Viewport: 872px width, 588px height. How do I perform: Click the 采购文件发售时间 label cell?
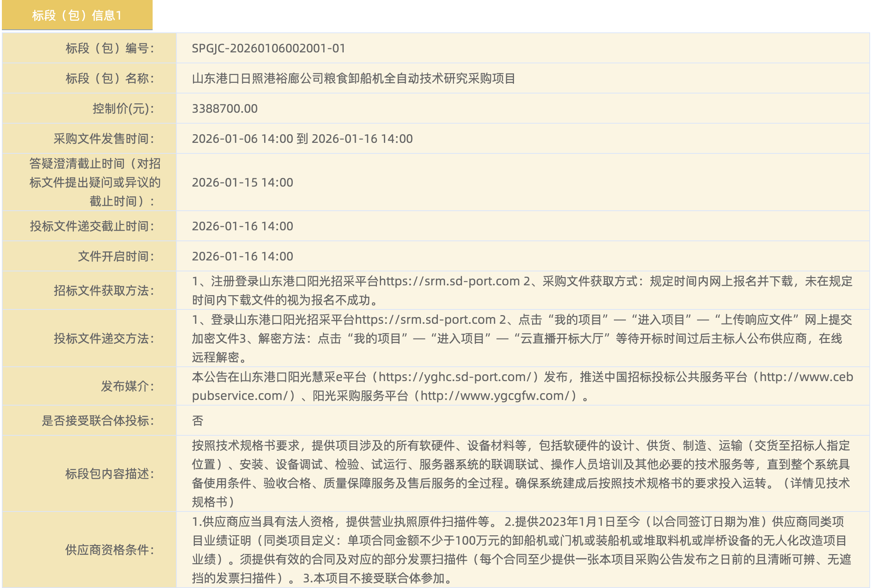(x=104, y=139)
